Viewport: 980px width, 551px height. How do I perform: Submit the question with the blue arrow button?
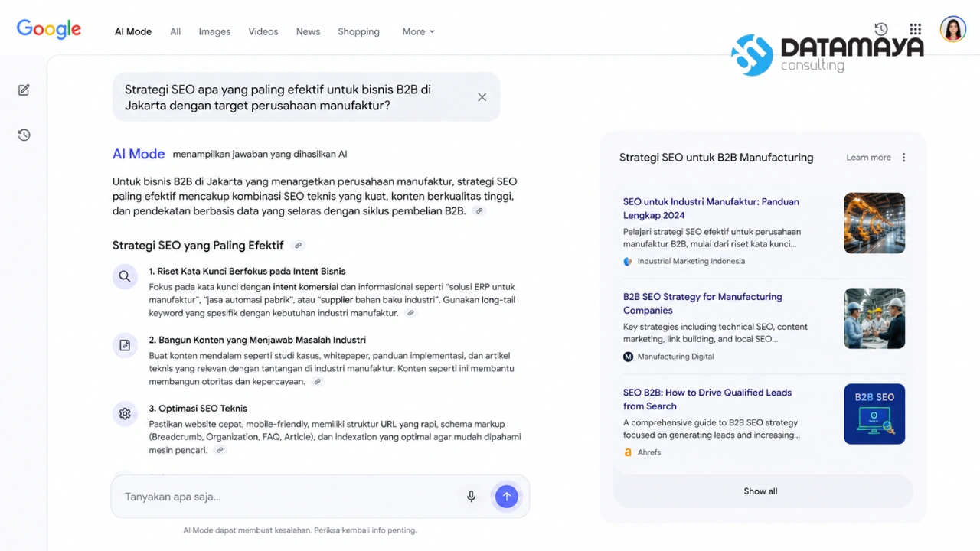(506, 497)
